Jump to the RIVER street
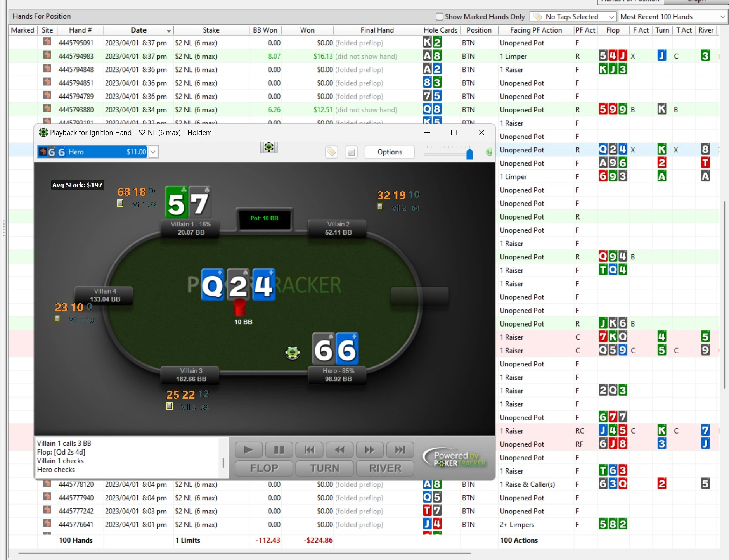This screenshot has height=560, width=729. click(x=385, y=468)
